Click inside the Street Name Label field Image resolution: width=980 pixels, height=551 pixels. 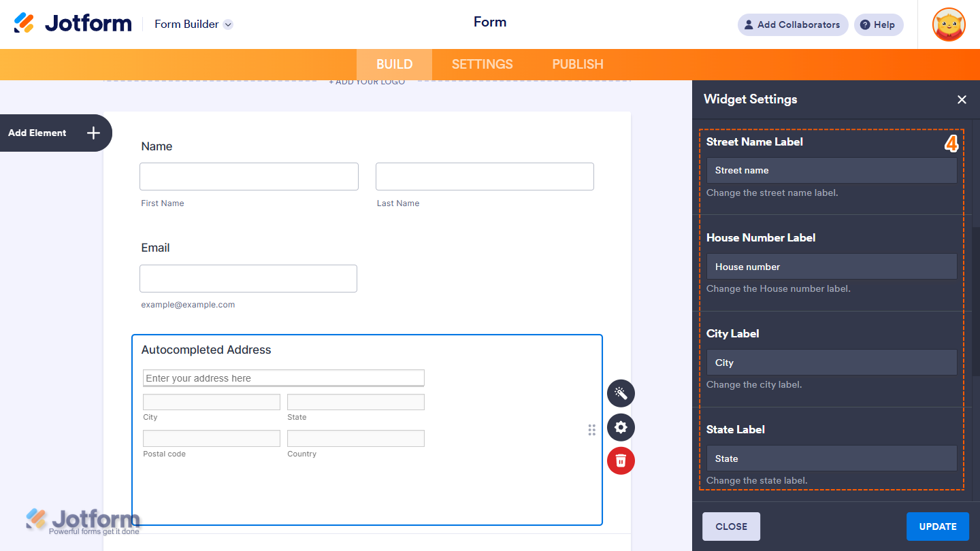tap(831, 170)
